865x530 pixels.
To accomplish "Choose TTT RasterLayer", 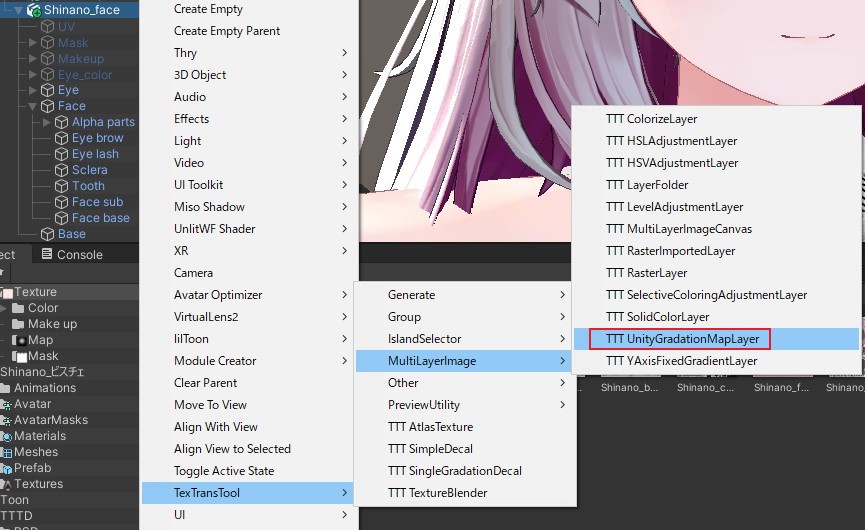I will coord(717,272).
